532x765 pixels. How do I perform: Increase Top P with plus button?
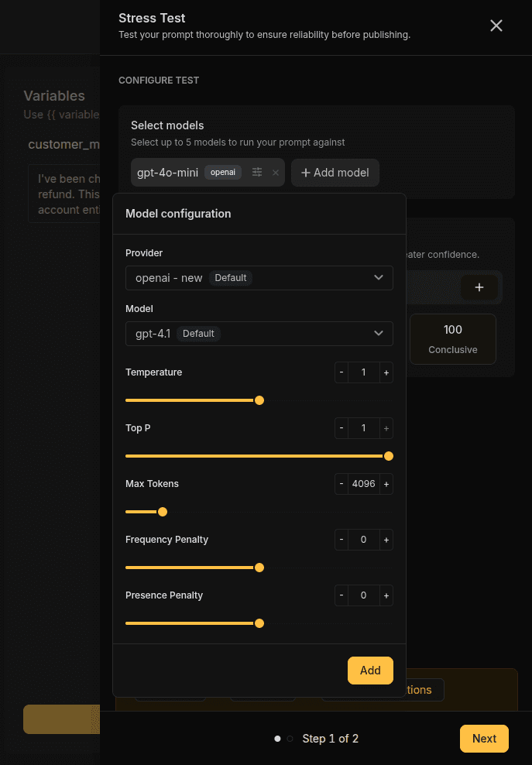tap(386, 428)
